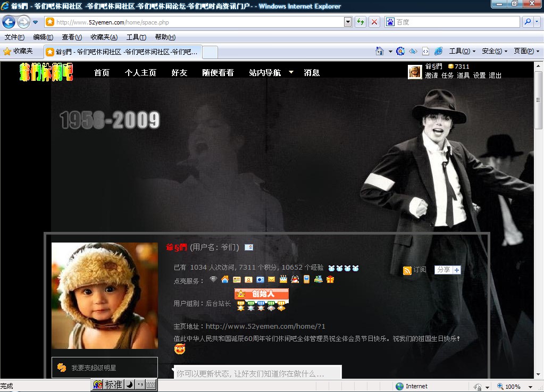
Task: Click the 标准 input method indicator
Action: tap(114, 385)
